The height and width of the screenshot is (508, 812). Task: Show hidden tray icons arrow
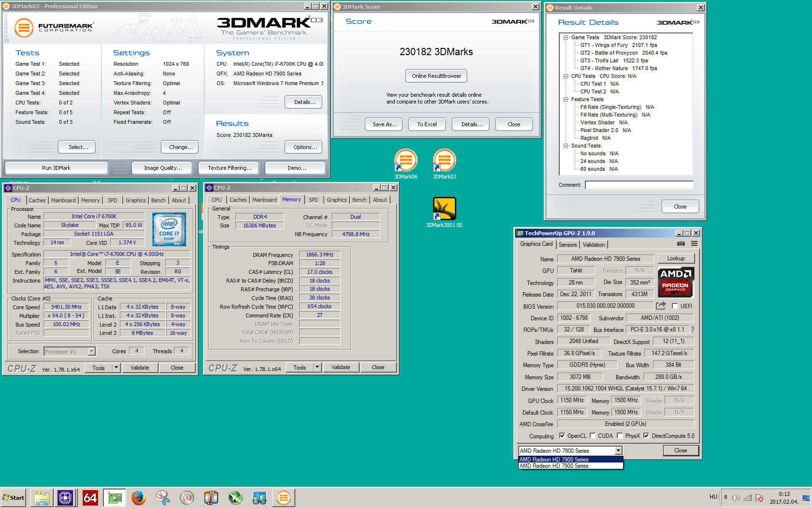tap(725, 497)
